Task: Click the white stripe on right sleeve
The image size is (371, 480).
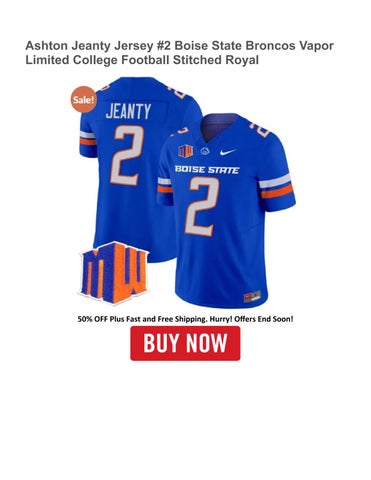Action: (275, 181)
